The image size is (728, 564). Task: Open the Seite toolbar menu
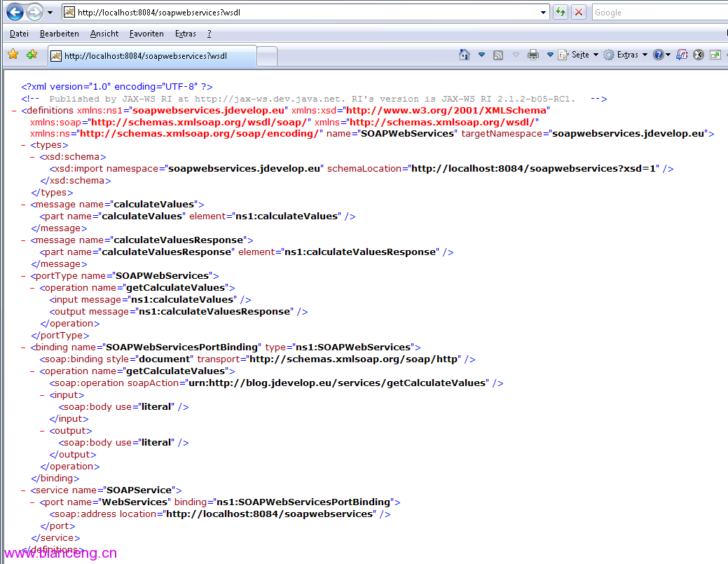(x=578, y=55)
